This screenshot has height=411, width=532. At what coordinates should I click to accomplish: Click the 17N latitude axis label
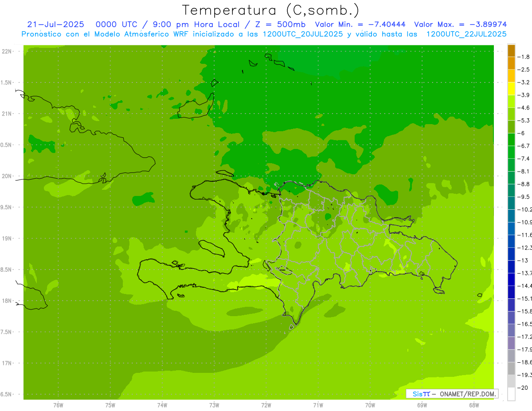click(x=7, y=363)
